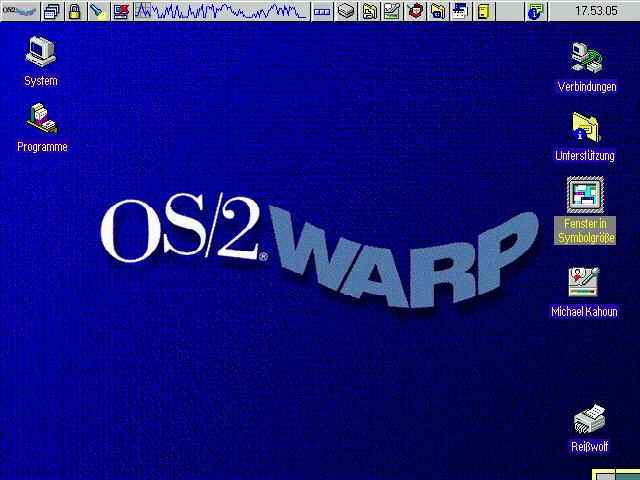Click the blue window template icon in WarpCenter
The image size is (640, 480).
point(461,11)
